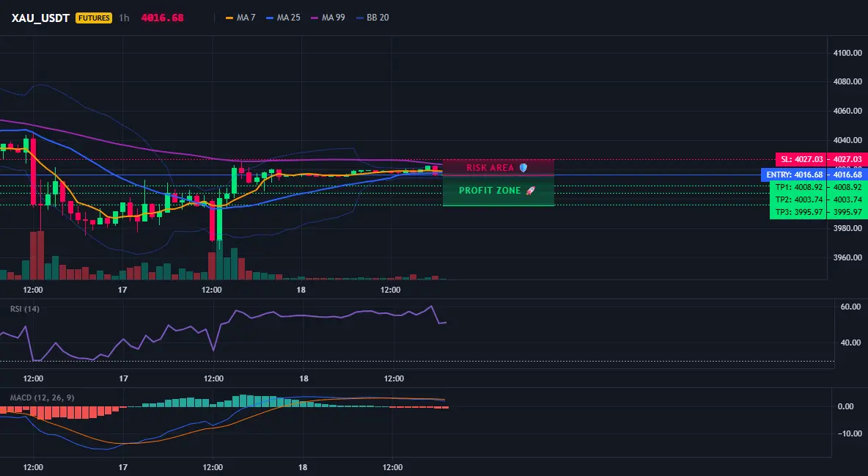Toggle the MA 99 legend item

[x=328, y=18]
